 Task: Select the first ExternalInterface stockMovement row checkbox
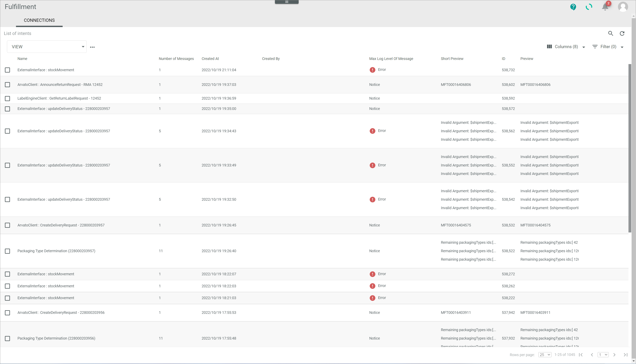point(8,70)
